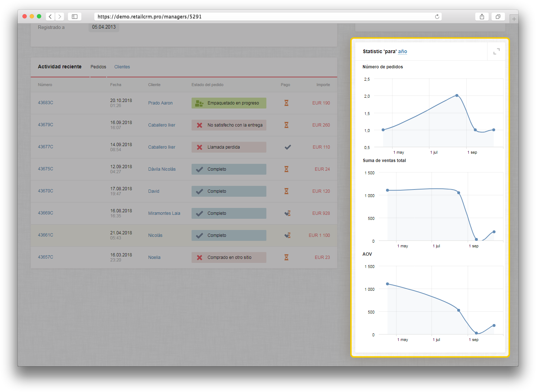
Task: Change statistic period via the año link
Action: click(403, 51)
